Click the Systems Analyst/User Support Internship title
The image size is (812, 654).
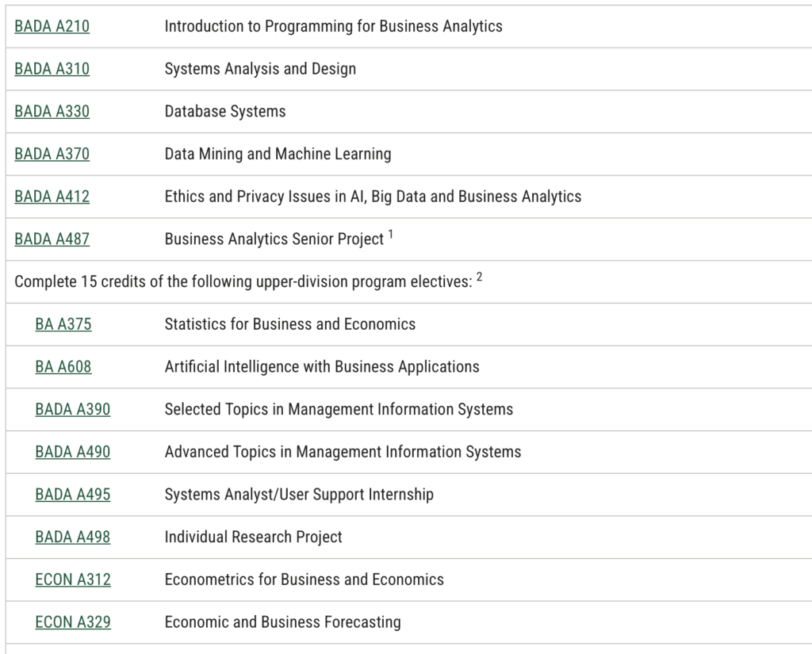(x=299, y=495)
